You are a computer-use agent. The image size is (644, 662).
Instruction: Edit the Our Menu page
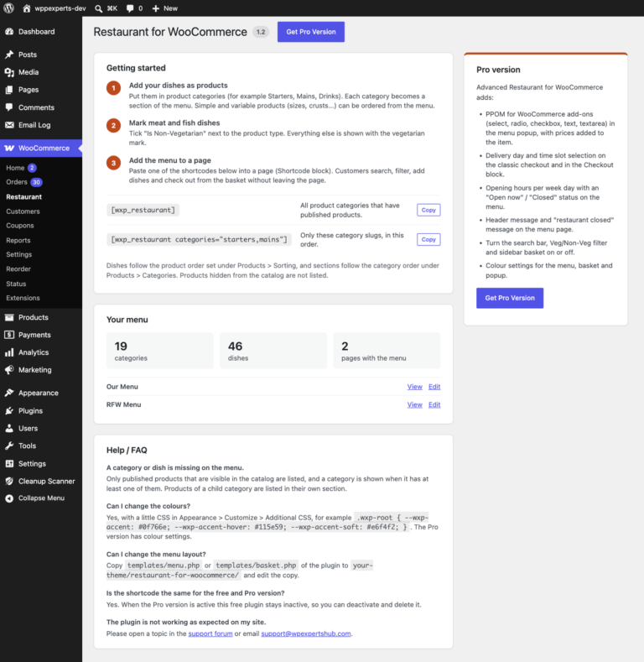tap(434, 387)
